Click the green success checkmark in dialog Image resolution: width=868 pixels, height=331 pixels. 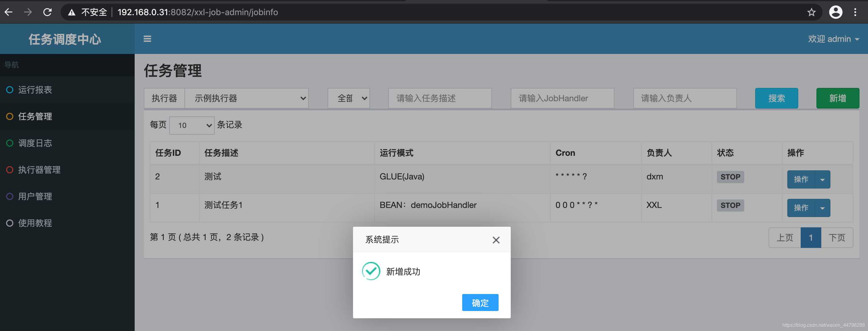point(371,271)
